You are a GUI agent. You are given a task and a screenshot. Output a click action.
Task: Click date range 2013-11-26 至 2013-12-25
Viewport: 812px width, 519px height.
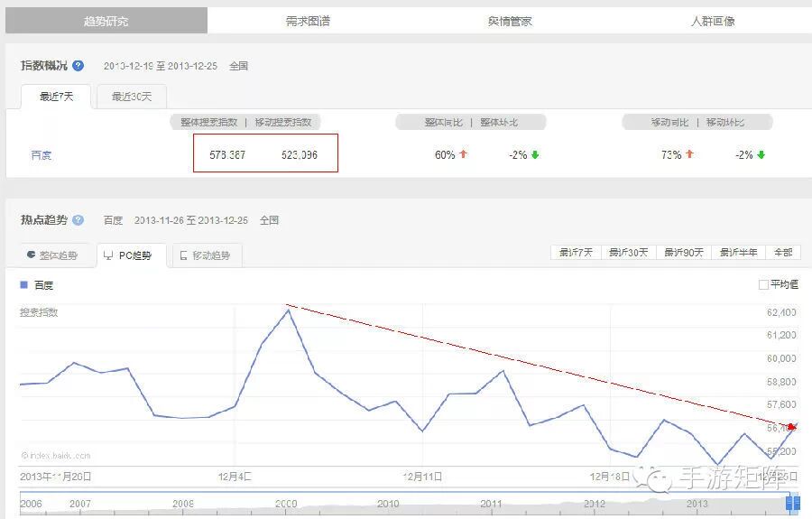(x=191, y=220)
